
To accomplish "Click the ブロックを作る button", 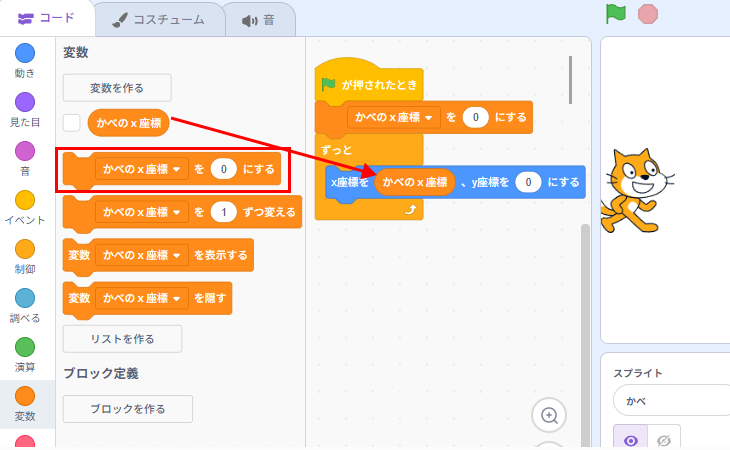I will (127, 408).
